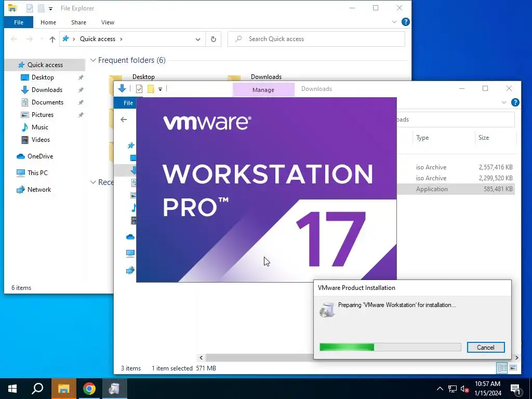The width and height of the screenshot is (532, 399).
Task: Sort by Size column header
Action: tap(484, 138)
